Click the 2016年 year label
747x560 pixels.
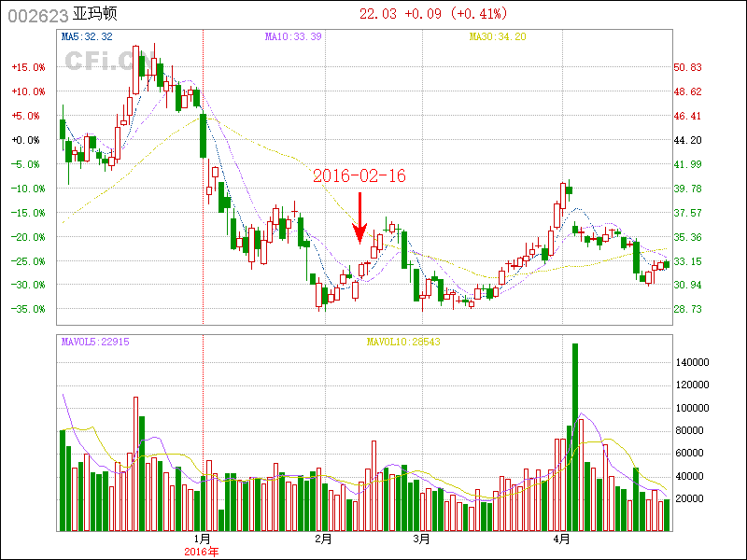[x=202, y=553]
